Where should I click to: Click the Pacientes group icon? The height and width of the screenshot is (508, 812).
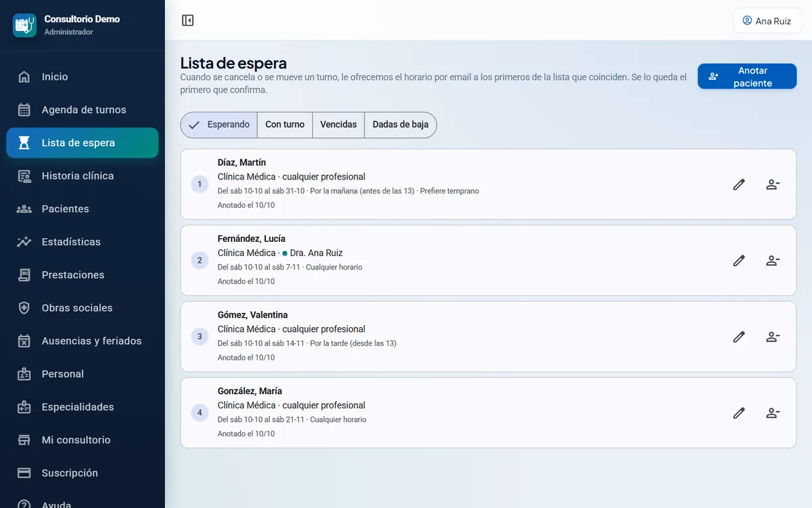click(24, 209)
